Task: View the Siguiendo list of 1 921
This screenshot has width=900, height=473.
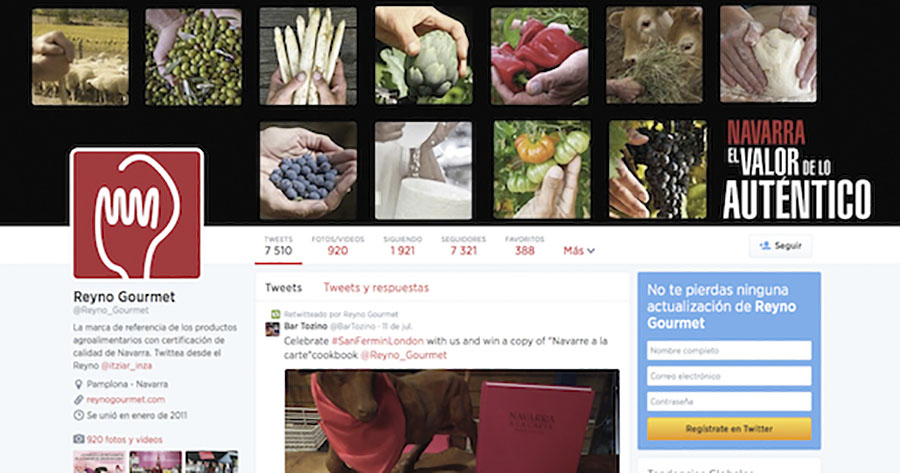Action: click(402, 246)
